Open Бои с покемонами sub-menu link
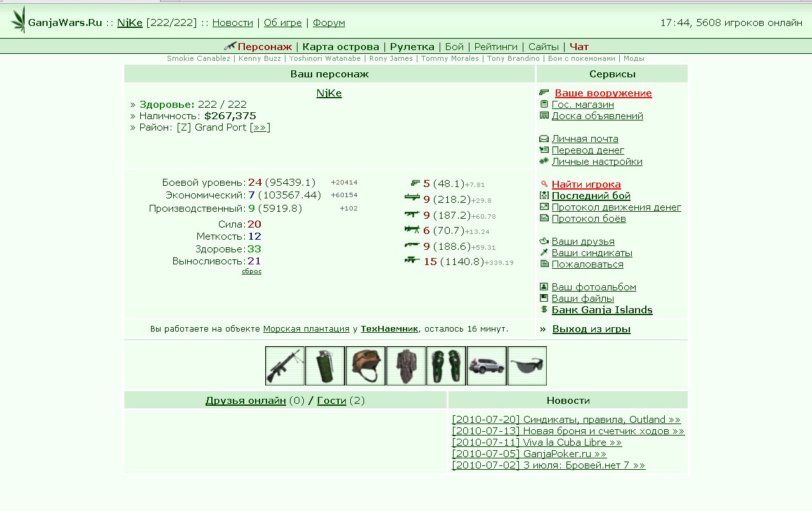The image size is (812, 511). pos(582,58)
